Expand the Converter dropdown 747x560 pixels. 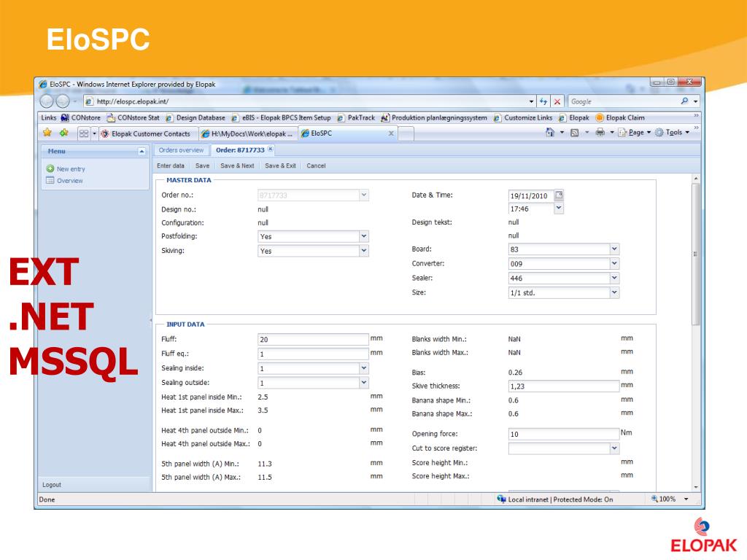[x=614, y=263]
